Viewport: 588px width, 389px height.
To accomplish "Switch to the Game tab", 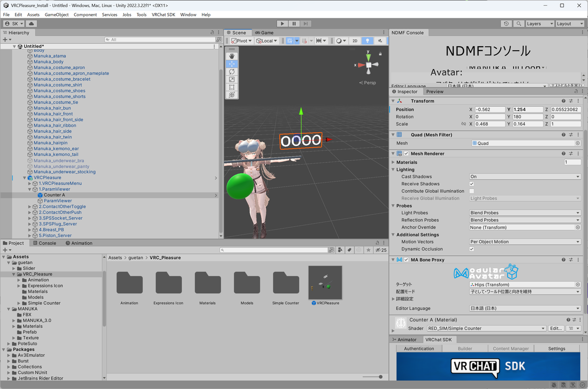I will tap(264, 32).
